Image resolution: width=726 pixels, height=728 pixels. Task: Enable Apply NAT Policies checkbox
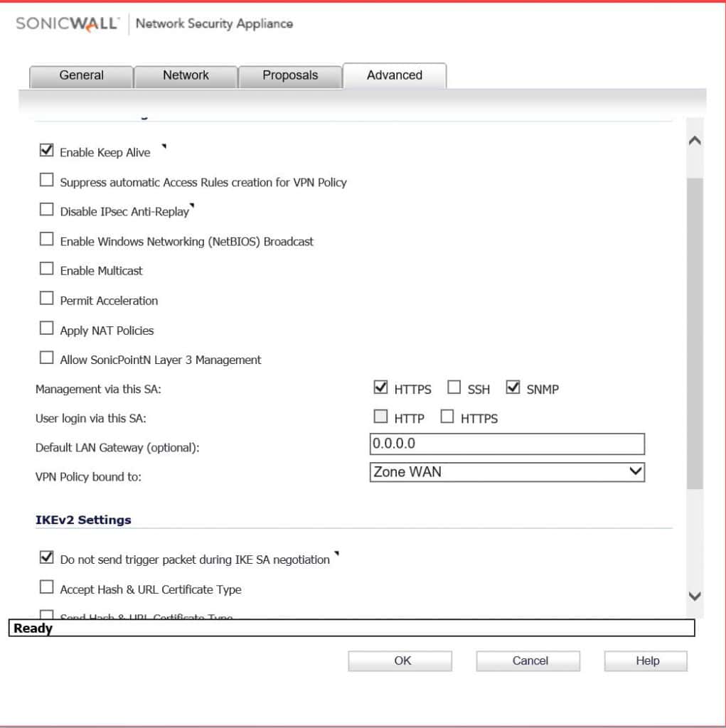tap(46, 328)
